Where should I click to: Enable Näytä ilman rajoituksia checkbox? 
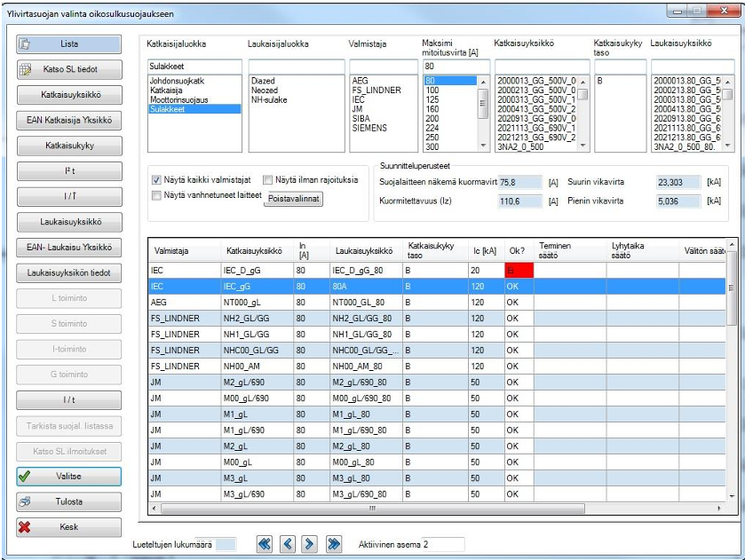pyautogui.click(x=268, y=180)
